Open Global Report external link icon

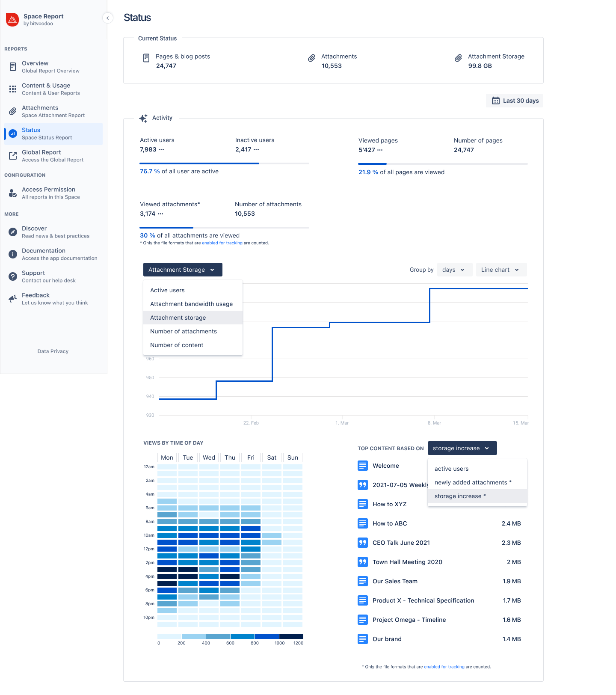[13, 156]
